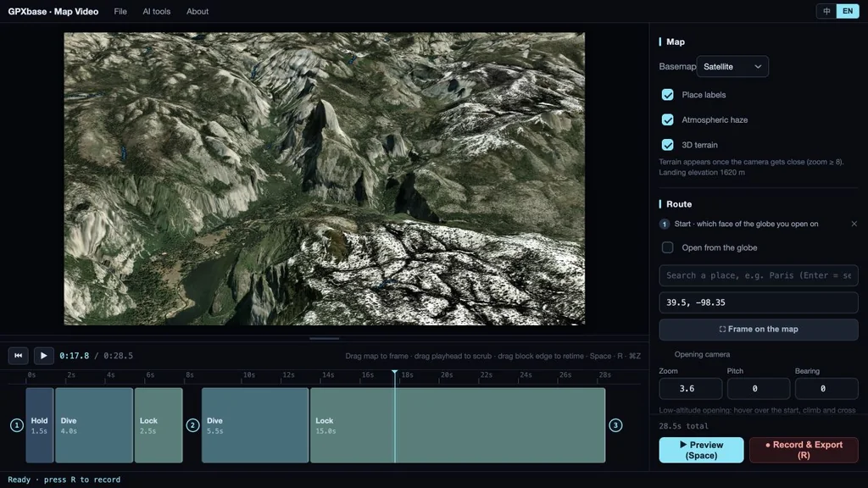This screenshot has width=868, height=488.
Task: Open the File menu
Action: pos(120,11)
